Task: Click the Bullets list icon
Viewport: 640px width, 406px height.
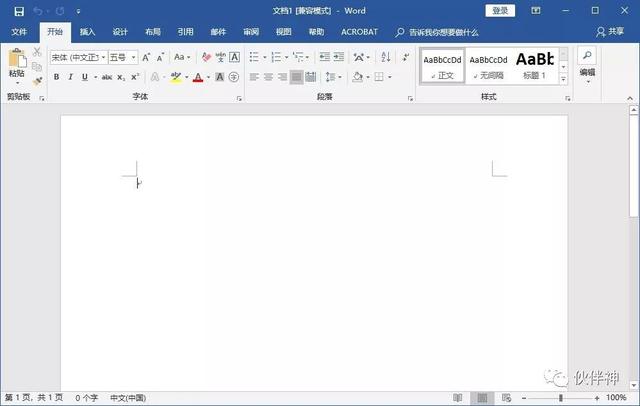Action: 254,57
